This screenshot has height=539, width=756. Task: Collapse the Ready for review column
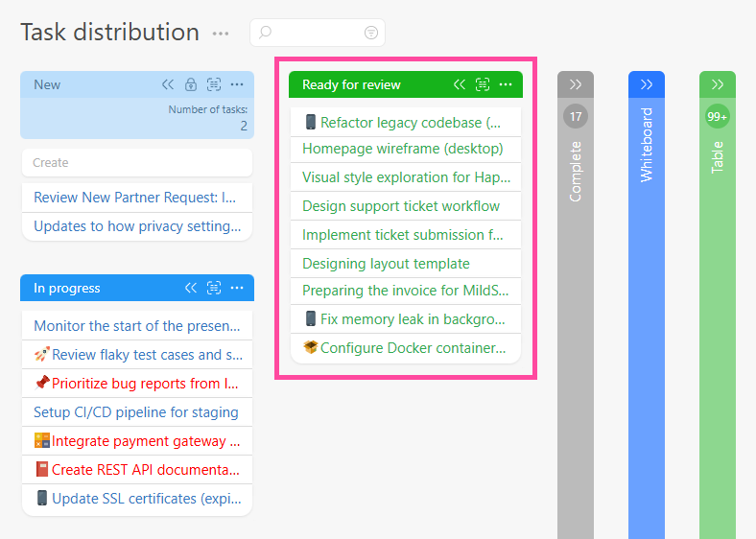pyautogui.click(x=460, y=84)
